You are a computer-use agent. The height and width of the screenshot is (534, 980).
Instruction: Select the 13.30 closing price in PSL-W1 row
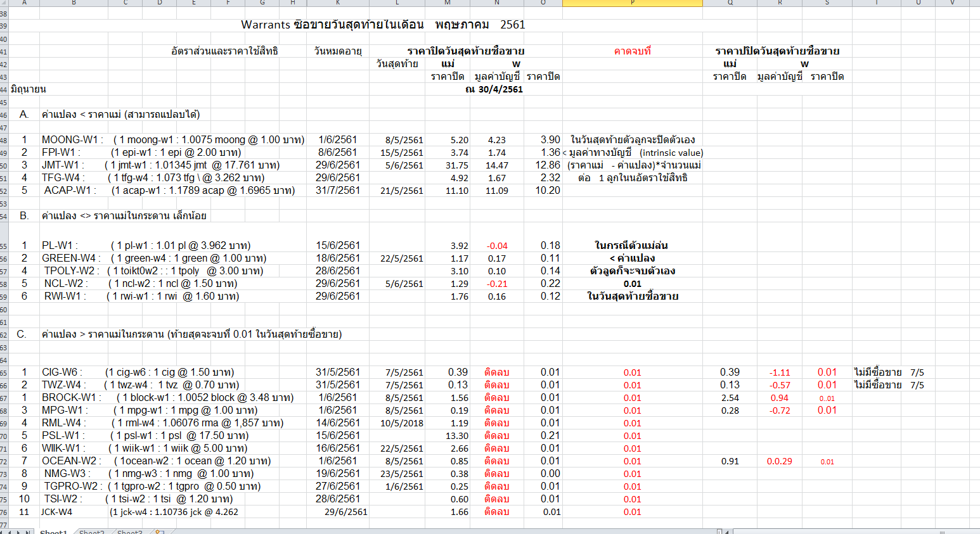point(457,436)
